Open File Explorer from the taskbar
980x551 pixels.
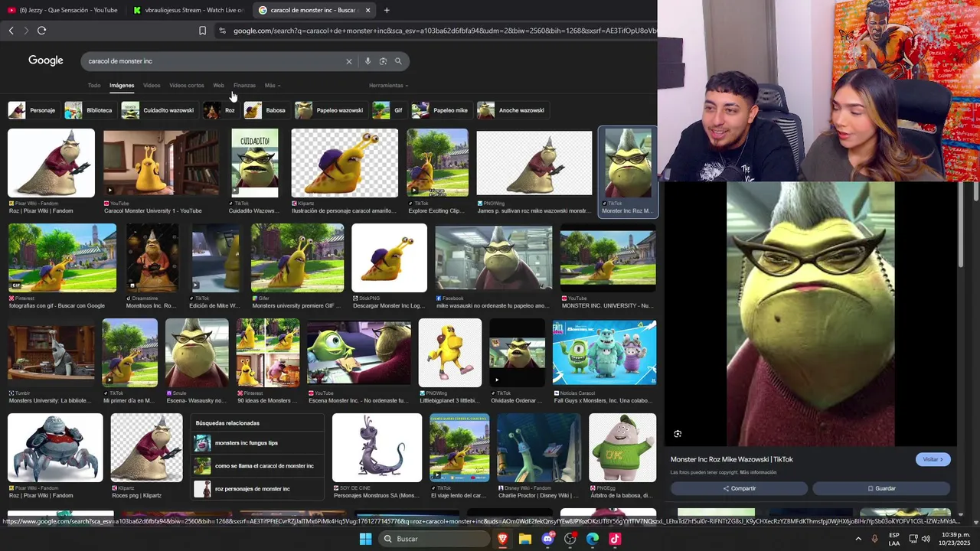pos(524,539)
